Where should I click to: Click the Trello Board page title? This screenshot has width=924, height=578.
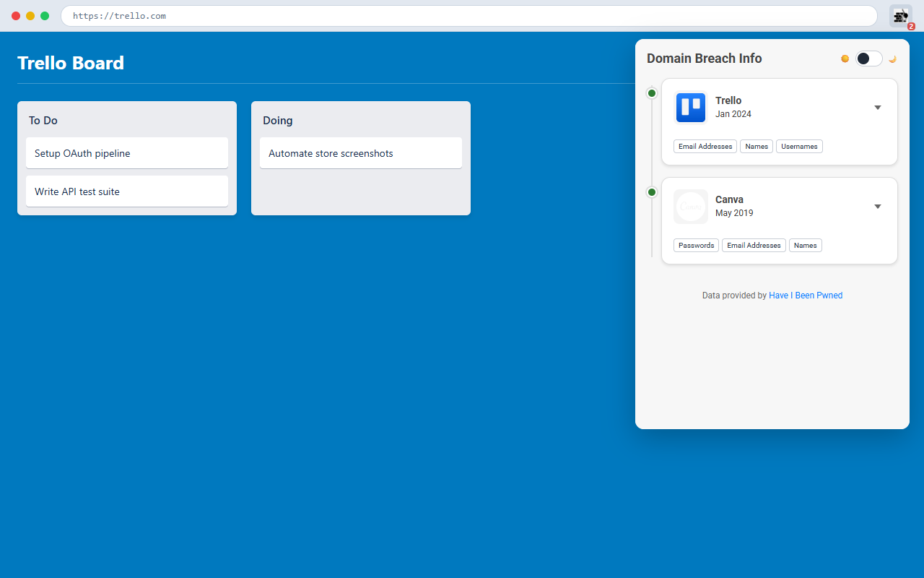71,63
